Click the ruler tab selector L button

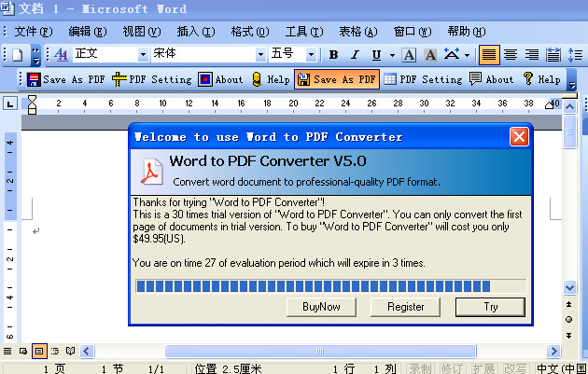point(10,104)
